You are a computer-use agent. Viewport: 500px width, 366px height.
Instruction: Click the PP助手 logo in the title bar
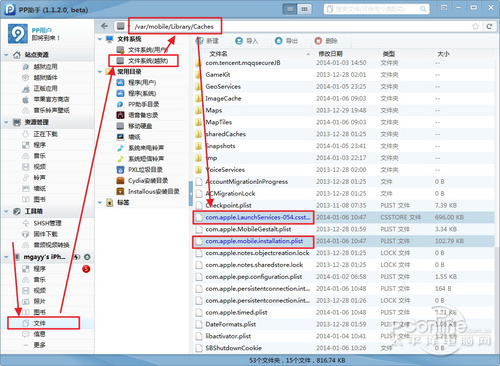click(10, 9)
